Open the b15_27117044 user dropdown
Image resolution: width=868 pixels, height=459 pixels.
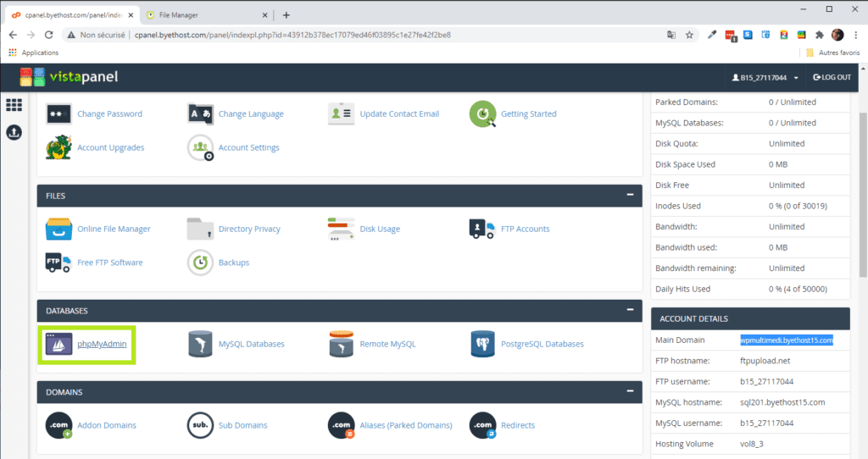[765, 77]
